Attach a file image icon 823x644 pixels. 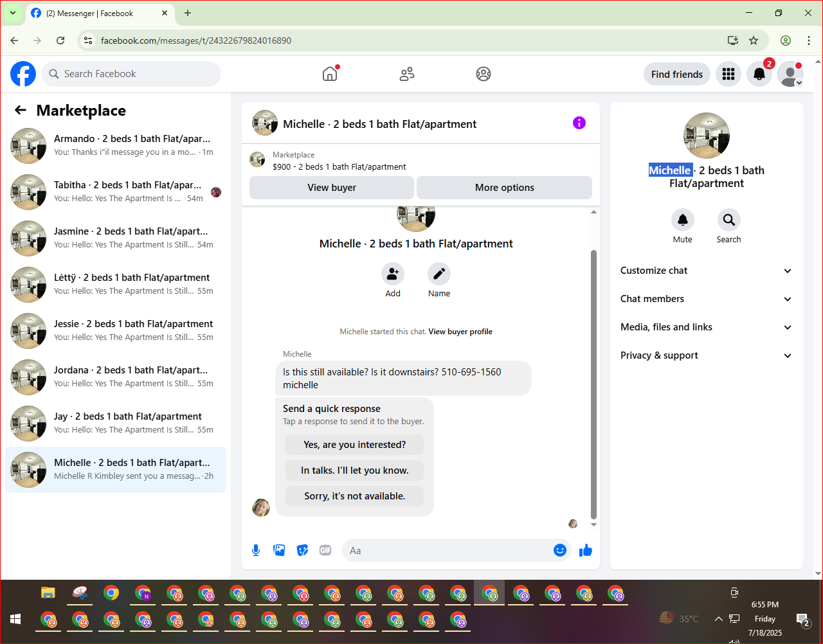point(279,550)
